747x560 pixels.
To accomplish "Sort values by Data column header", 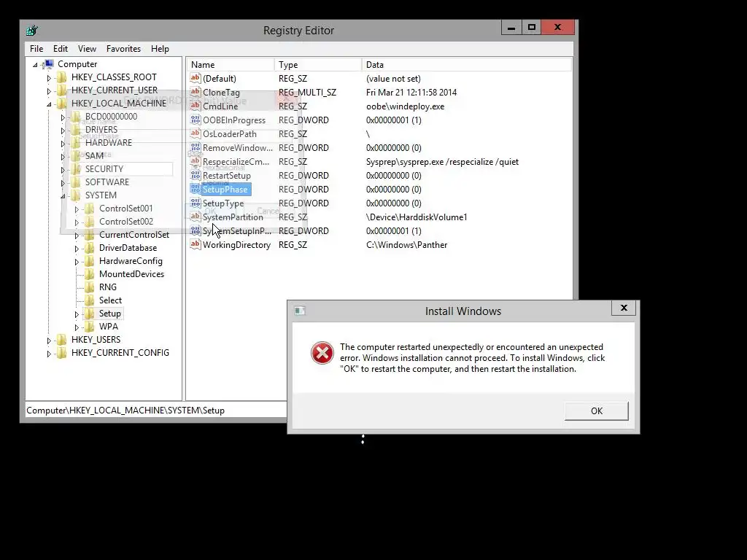I will coord(466,65).
